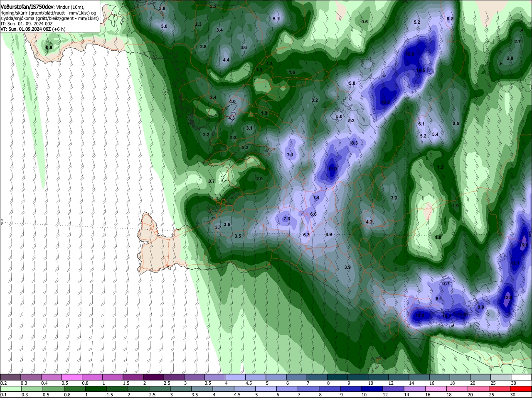
Task: Click the 1.2 precipitation value
Action: 441,167
